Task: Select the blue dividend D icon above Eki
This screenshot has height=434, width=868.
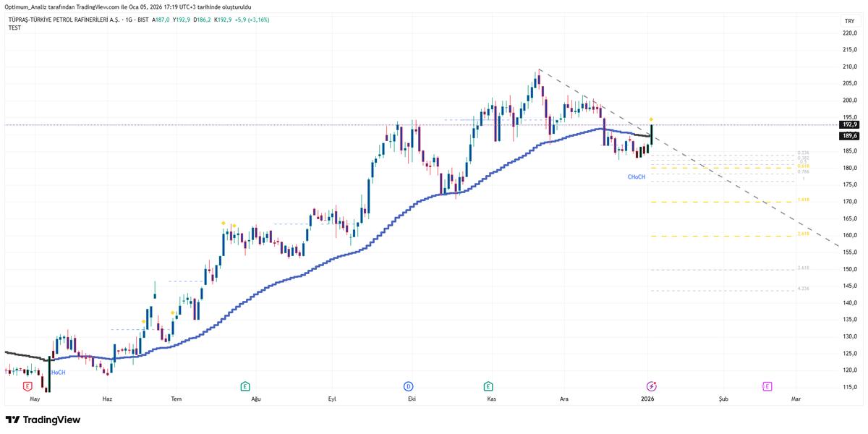Action: [409, 386]
